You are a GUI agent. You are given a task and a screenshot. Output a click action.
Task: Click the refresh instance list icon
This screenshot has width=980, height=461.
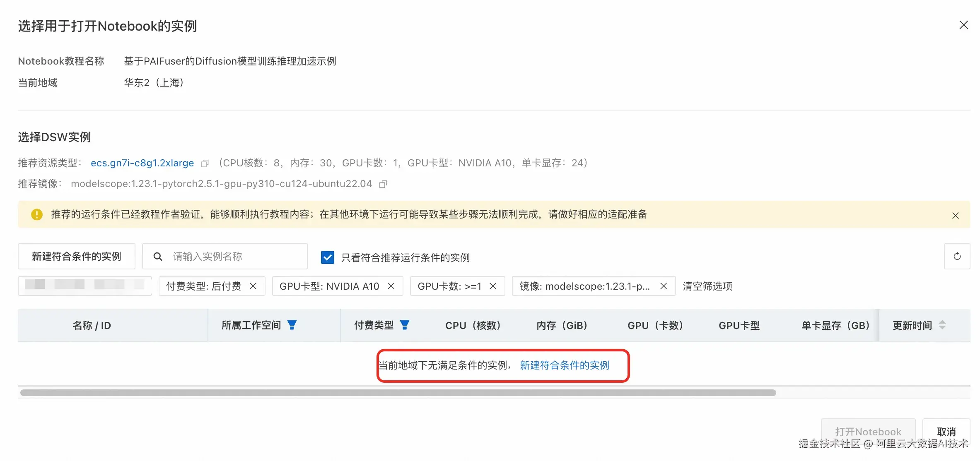[x=957, y=257]
